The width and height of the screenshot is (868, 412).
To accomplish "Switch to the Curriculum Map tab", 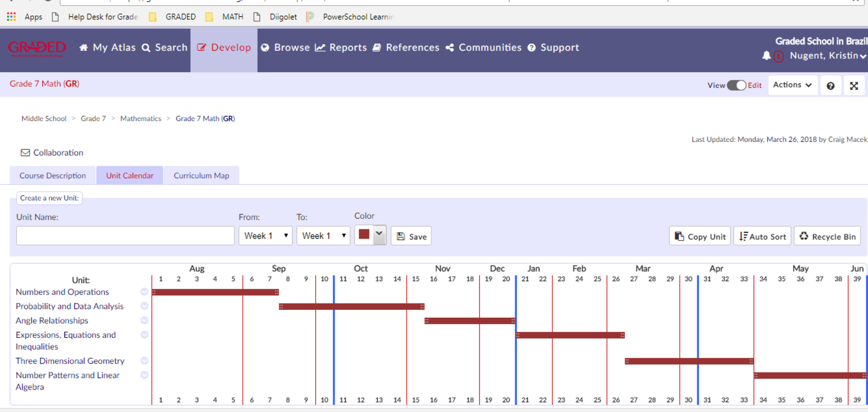I will 201,176.
